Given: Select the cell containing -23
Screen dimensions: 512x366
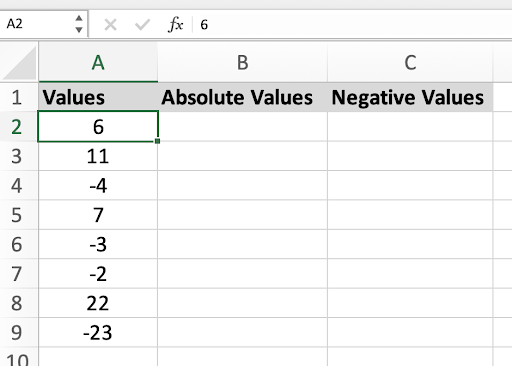Looking at the screenshot, I should coord(98,332).
